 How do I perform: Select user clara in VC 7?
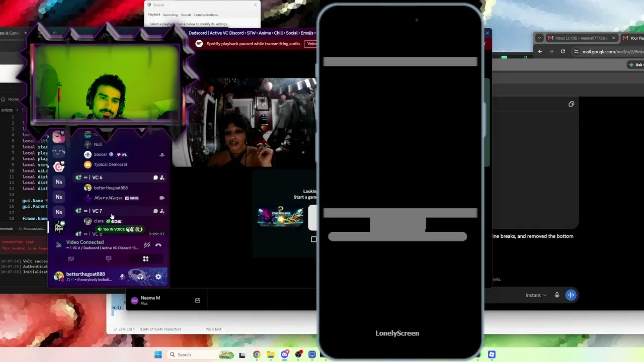(124, 221)
